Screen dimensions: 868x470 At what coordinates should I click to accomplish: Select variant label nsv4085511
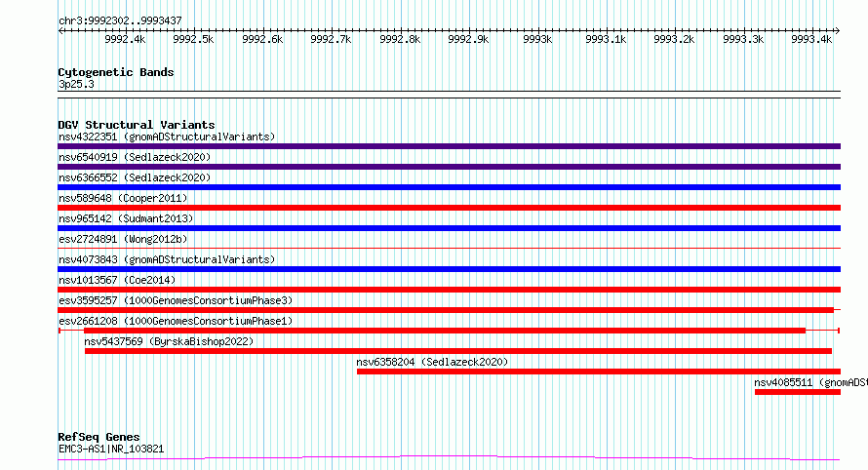pyautogui.click(x=783, y=382)
